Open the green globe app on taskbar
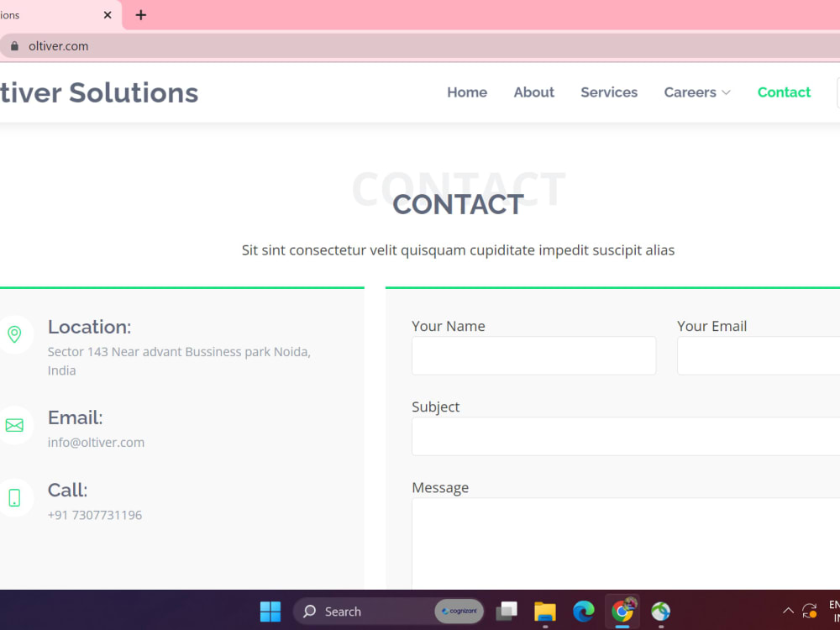The width and height of the screenshot is (840, 630). [x=661, y=612]
